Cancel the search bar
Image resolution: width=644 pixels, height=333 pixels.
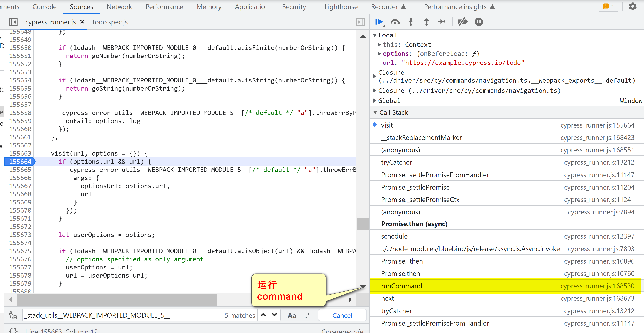342,315
